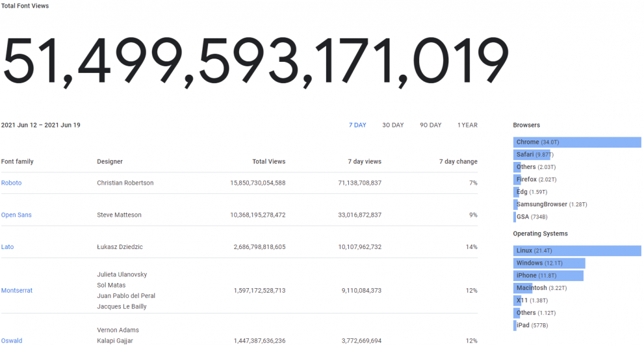644x346 pixels.
Task: Click the Browsers section heading
Action: click(x=526, y=125)
